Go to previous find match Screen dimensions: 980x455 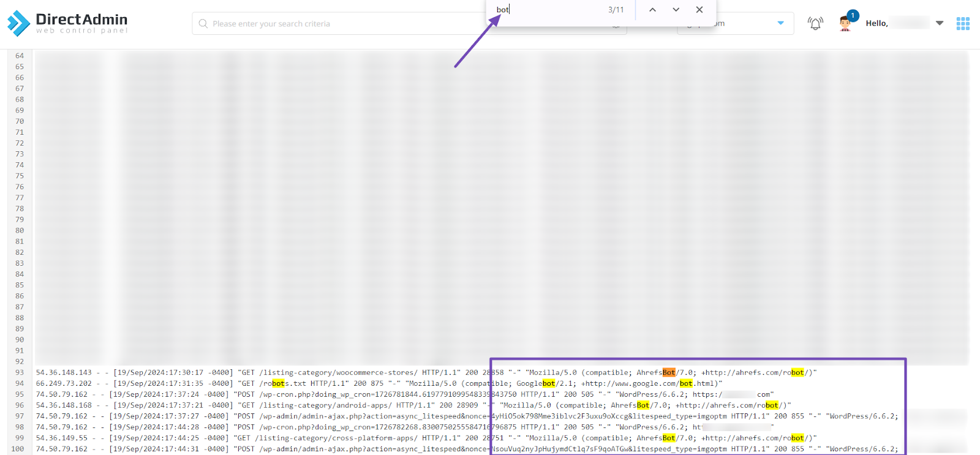(x=652, y=10)
